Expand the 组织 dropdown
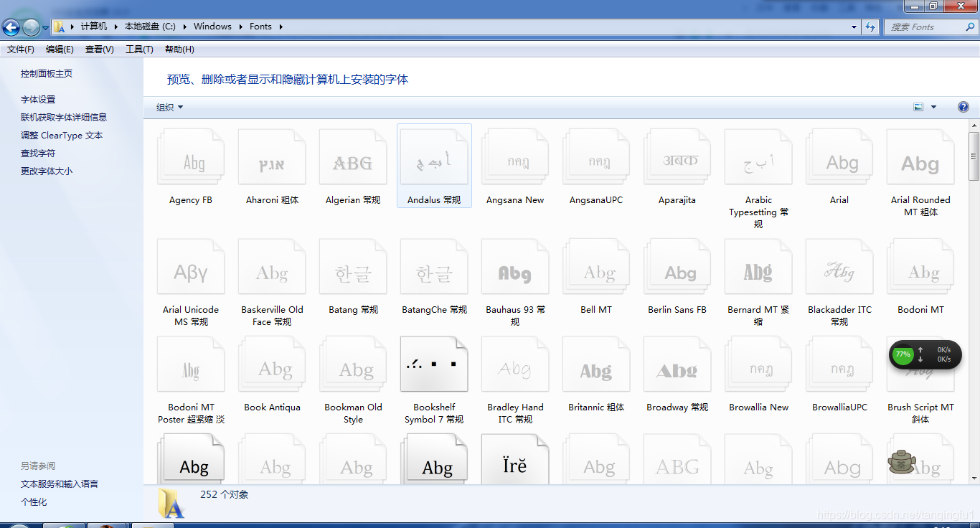This screenshot has width=980, height=528. (170, 107)
